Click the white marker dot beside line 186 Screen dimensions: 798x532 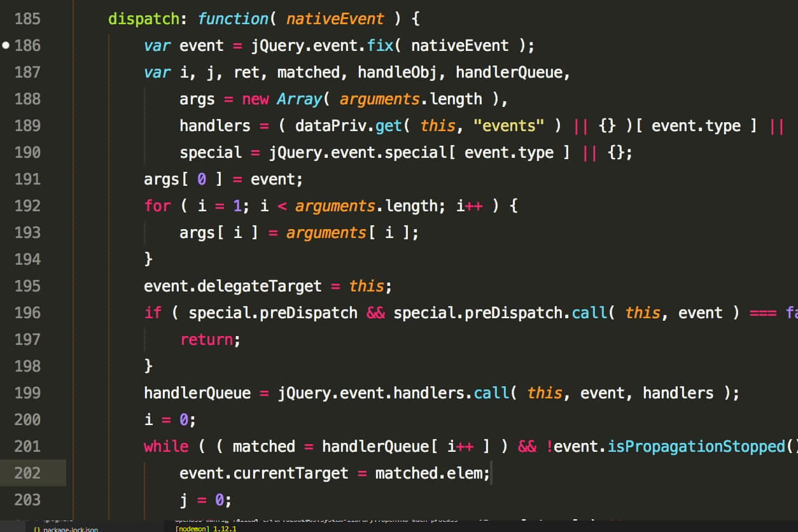(x=6, y=45)
